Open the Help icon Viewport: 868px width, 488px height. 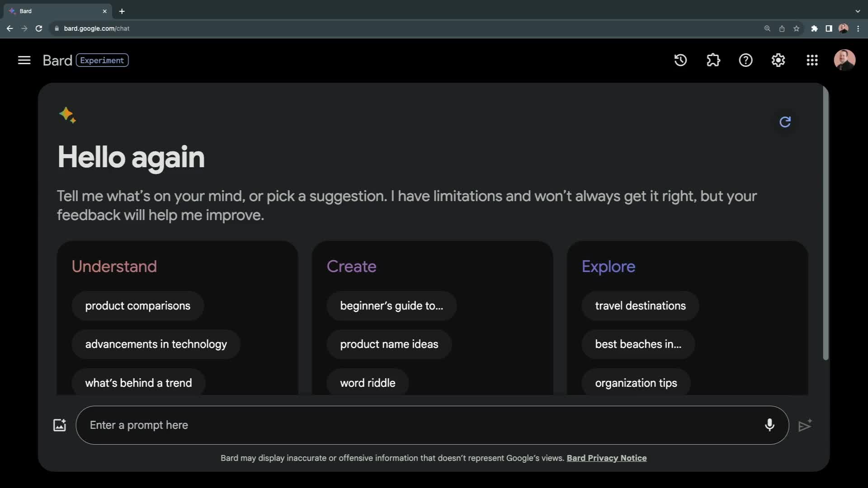pos(745,60)
